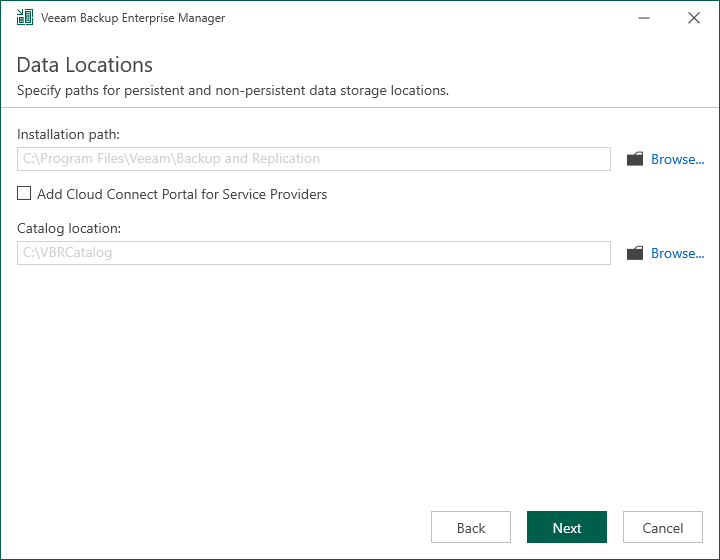Open Browse link for Catalog location
Image resolution: width=720 pixels, height=560 pixels.
click(x=677, y=253)
